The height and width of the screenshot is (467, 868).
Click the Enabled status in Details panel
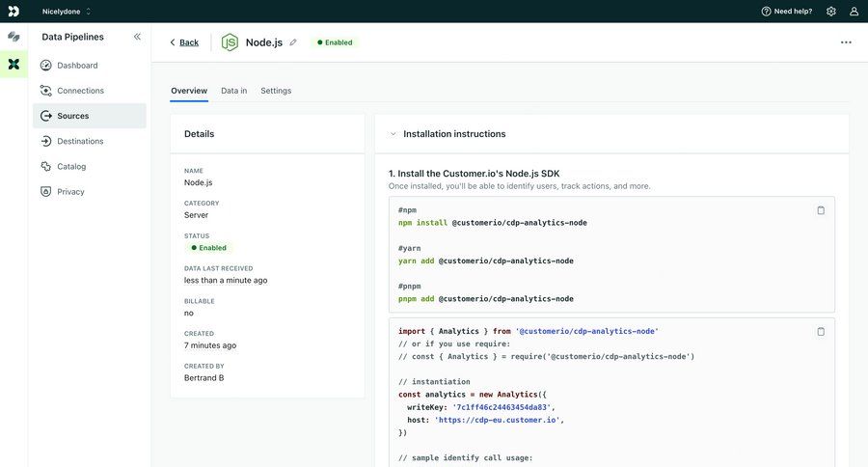pos(208,248)
